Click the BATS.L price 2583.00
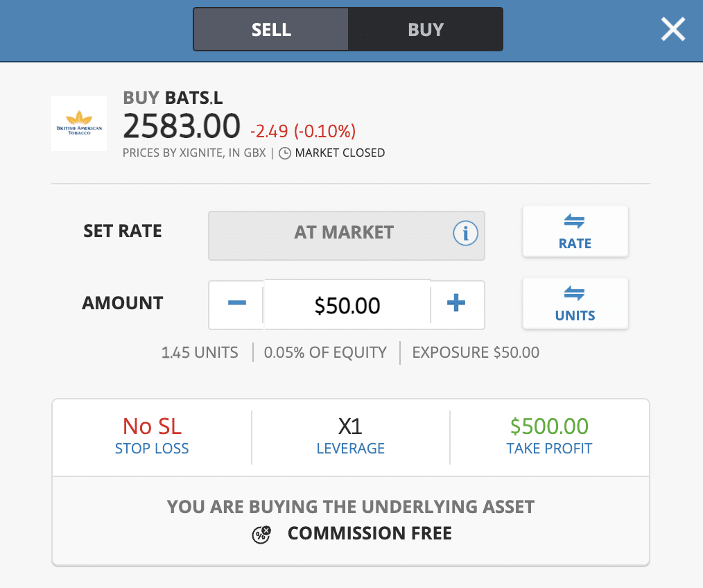This screenshot has height=588, width=703. (182, 126)
